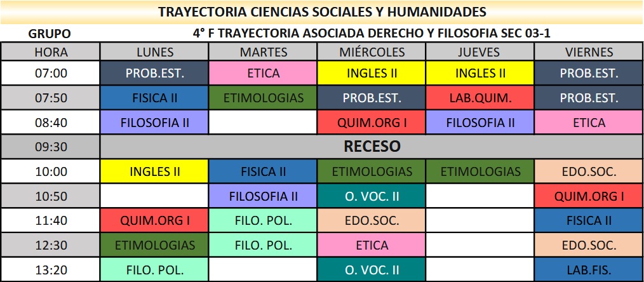644x282 pixels.
Task: Click the LAB.FIS. cell on Friday
Action: pyautogui.click(x=589, y=270)
